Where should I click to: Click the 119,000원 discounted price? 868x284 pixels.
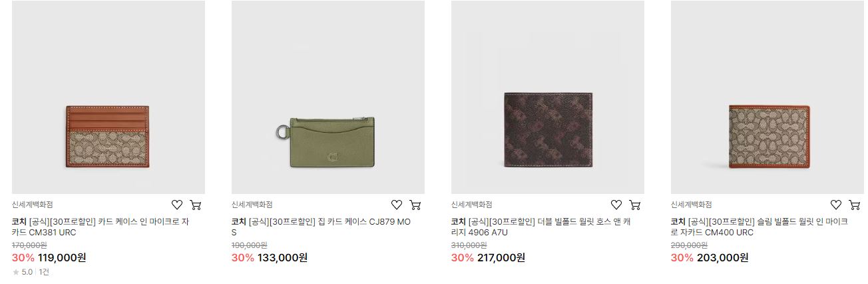click(x=62, y=257)
